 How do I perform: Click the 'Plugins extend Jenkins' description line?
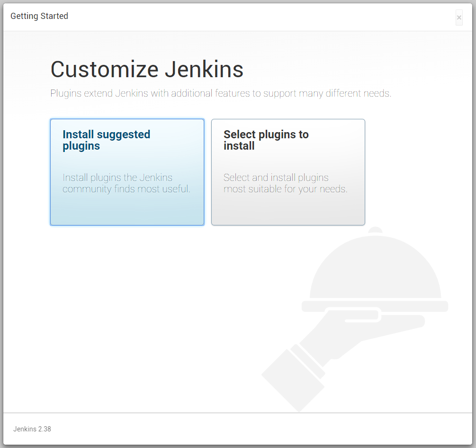click(221, 93)
